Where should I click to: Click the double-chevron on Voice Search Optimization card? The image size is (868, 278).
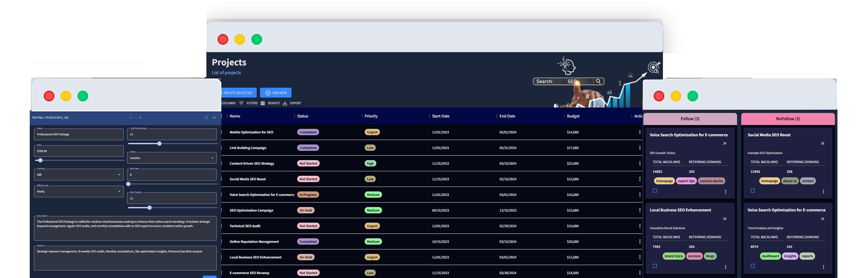coord(725,143)
